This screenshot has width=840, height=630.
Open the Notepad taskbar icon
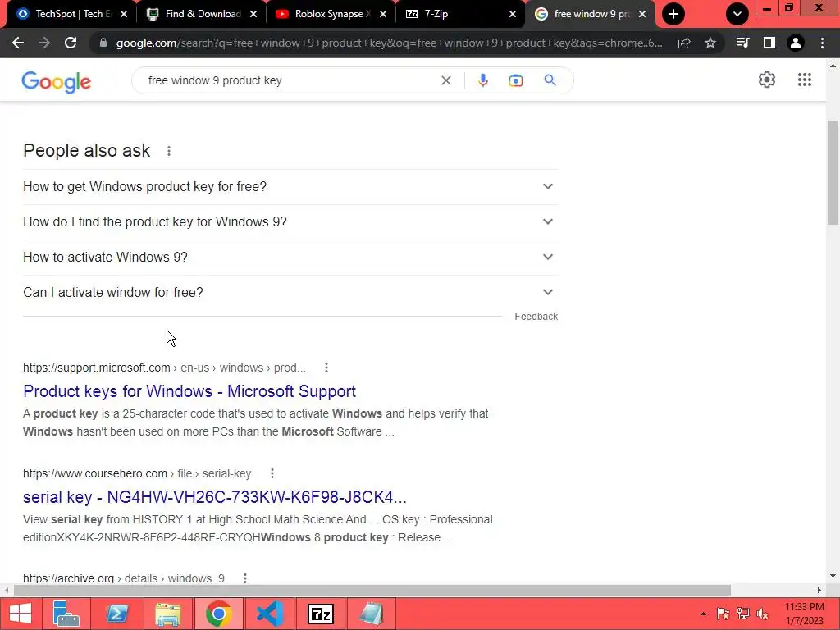(x=372, y=614)
